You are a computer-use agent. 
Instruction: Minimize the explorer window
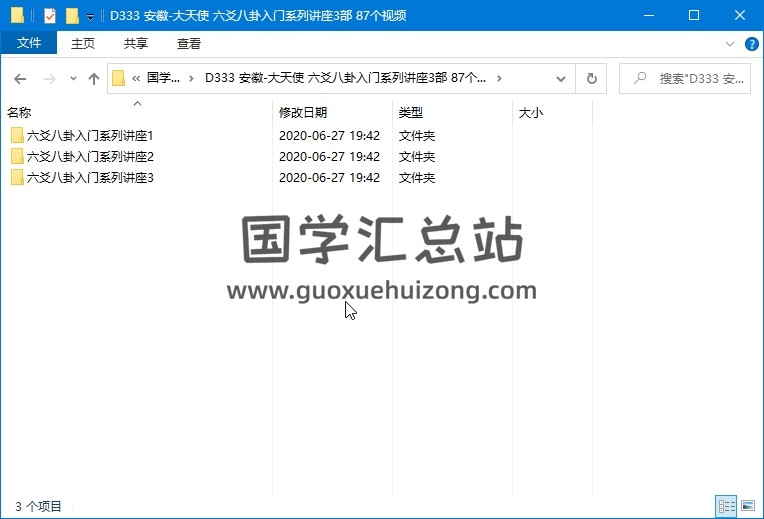coord(649,16)
